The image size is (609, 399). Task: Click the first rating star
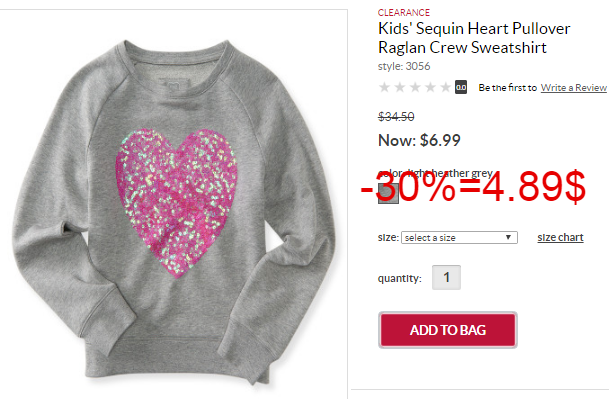coord(385,87)
